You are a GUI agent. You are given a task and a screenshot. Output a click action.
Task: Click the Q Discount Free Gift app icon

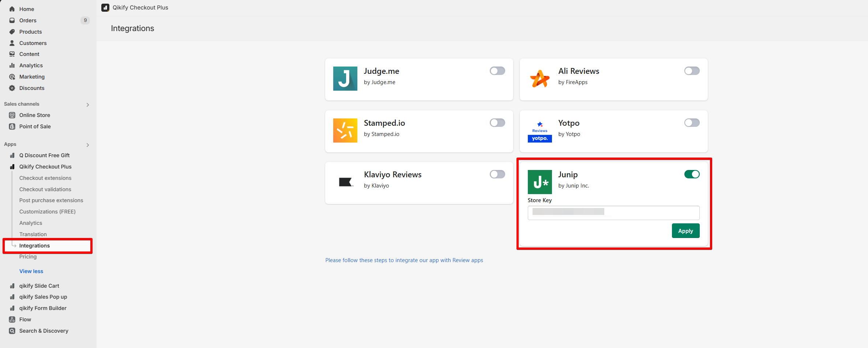click(12, 155)
